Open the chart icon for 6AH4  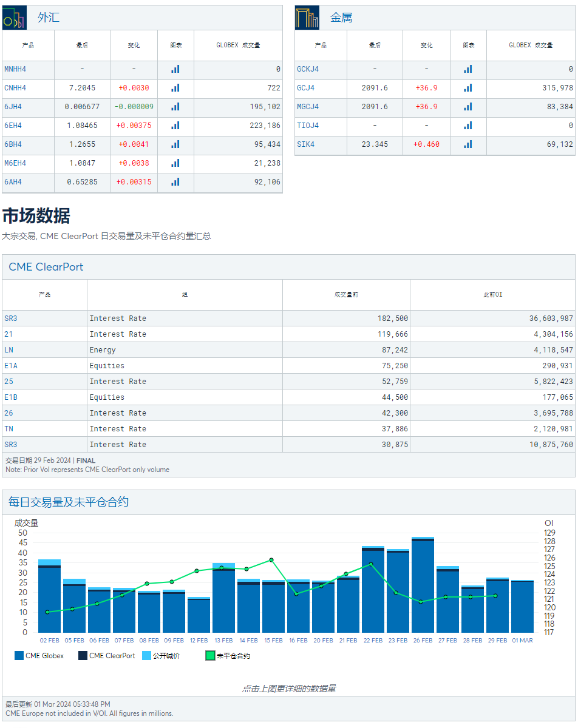(x=175, y=182)
